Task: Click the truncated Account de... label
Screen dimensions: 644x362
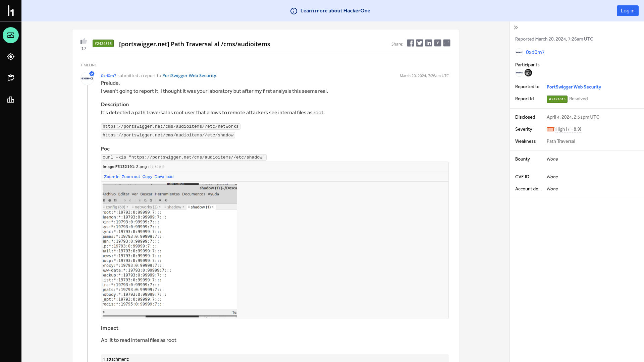Action: click(x=528, y=189)
